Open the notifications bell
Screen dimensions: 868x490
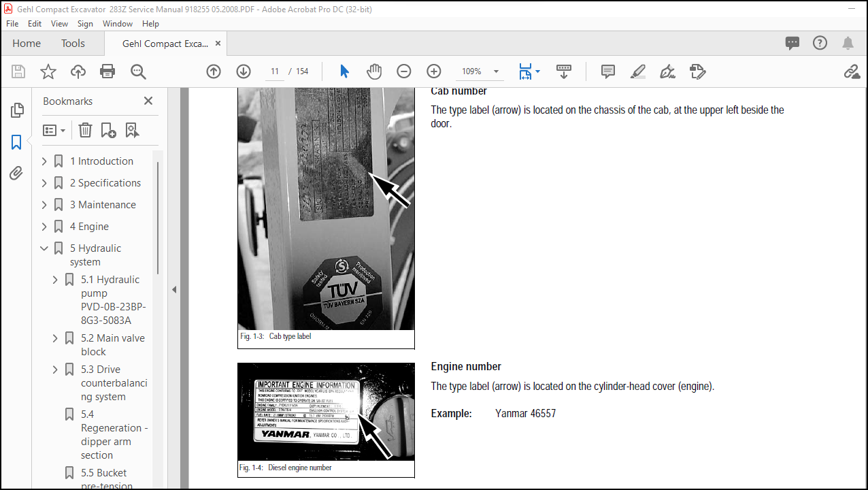coord(848,43)
